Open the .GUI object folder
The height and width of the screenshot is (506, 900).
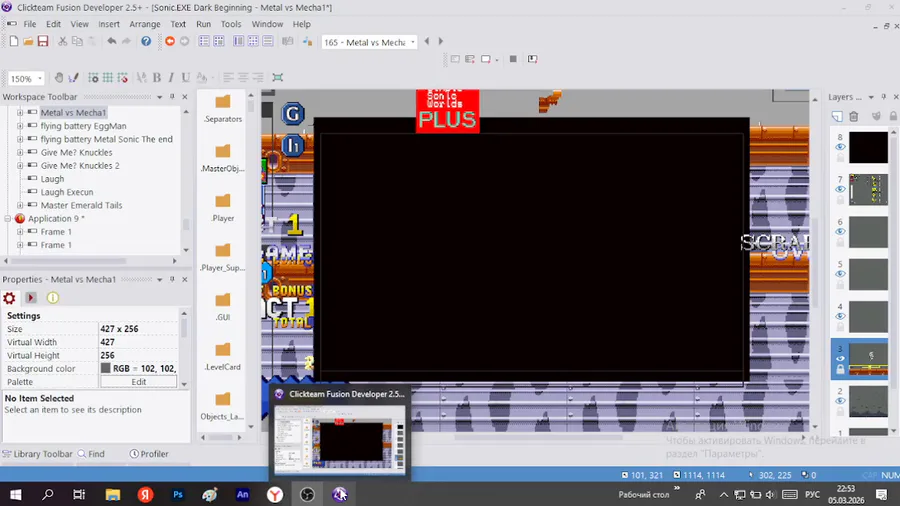(x=223, y=306)
